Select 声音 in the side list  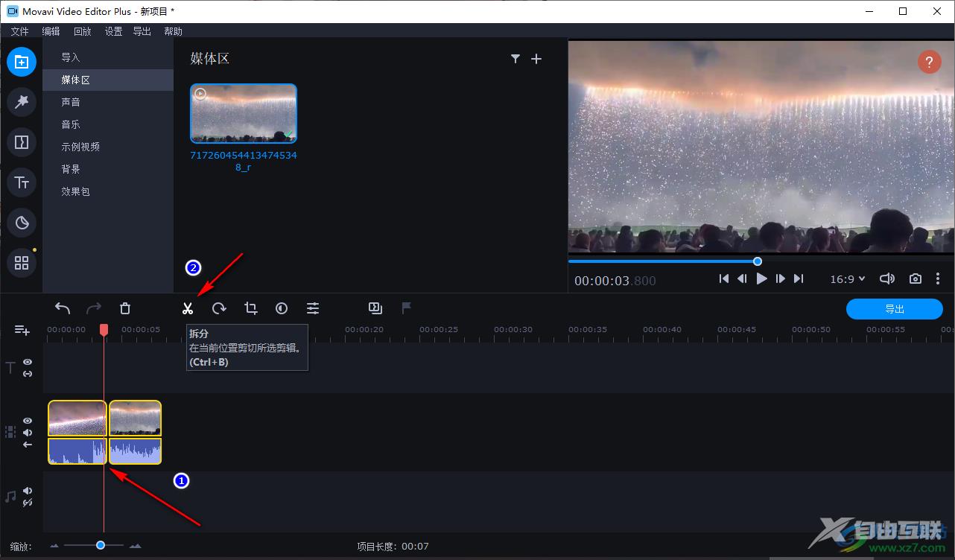[x=108, y=102]
